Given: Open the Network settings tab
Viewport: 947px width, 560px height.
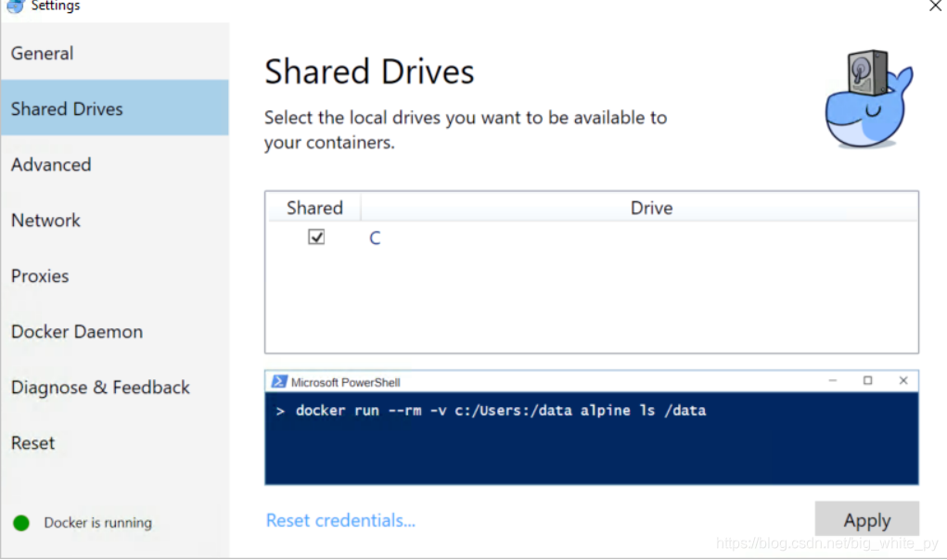Looking at the screenshot, I should [x=115, y=221].
